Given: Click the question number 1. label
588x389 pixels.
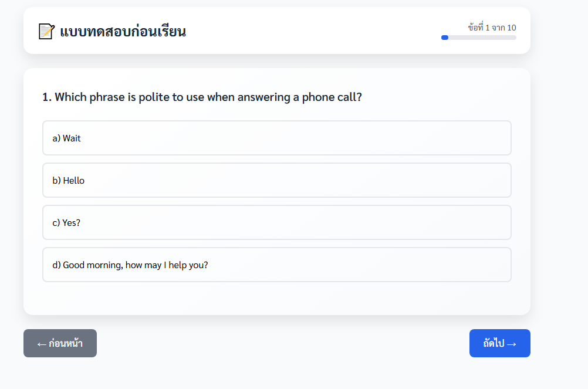Looking at the screenshot, I should tap(47, 97).
